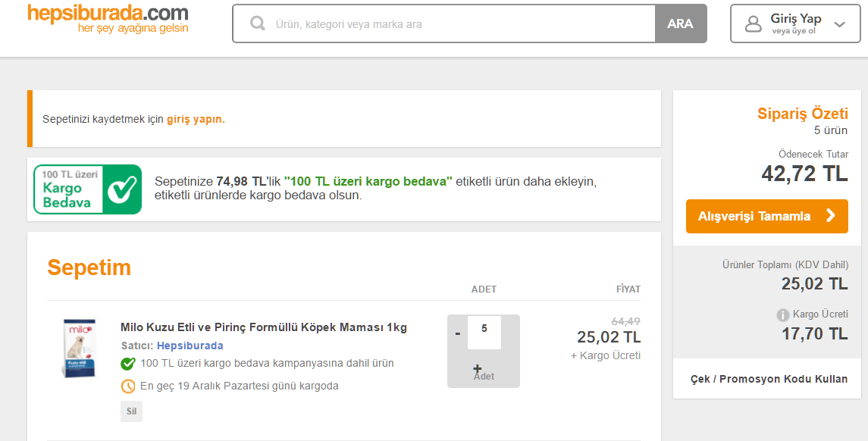Open the Giriş Yap login text
868x441 pixels.
click(x=795, y=18)
